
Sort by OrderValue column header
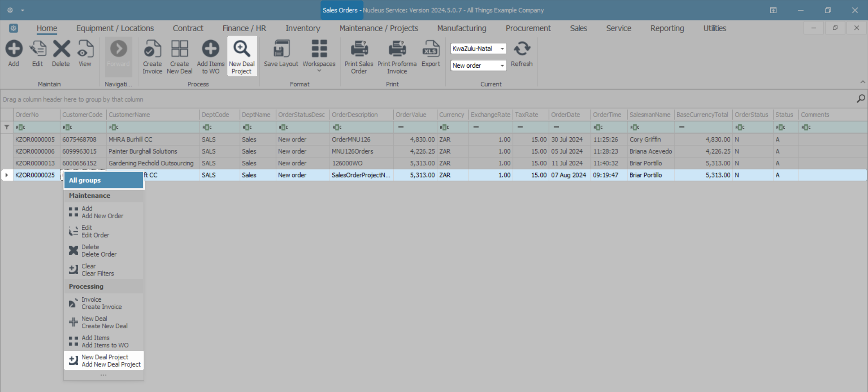tap(415, 115)
